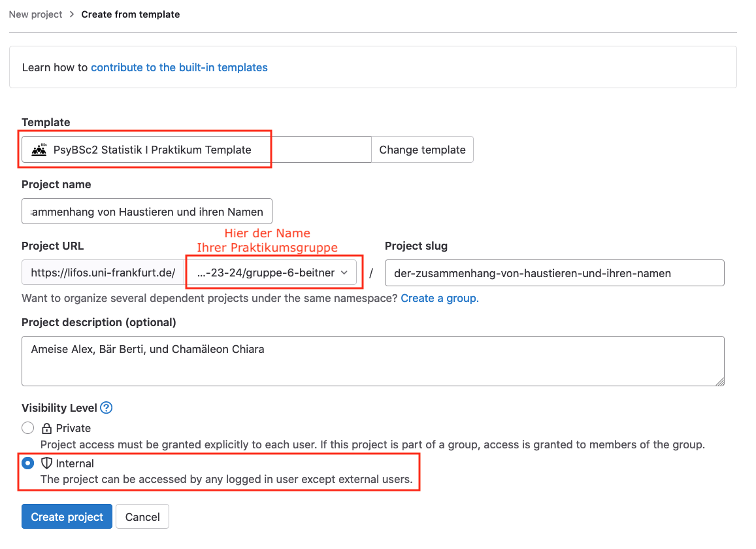Click the Visibility Level help question icon
The image size is (756, 549).
pos(107,408)
